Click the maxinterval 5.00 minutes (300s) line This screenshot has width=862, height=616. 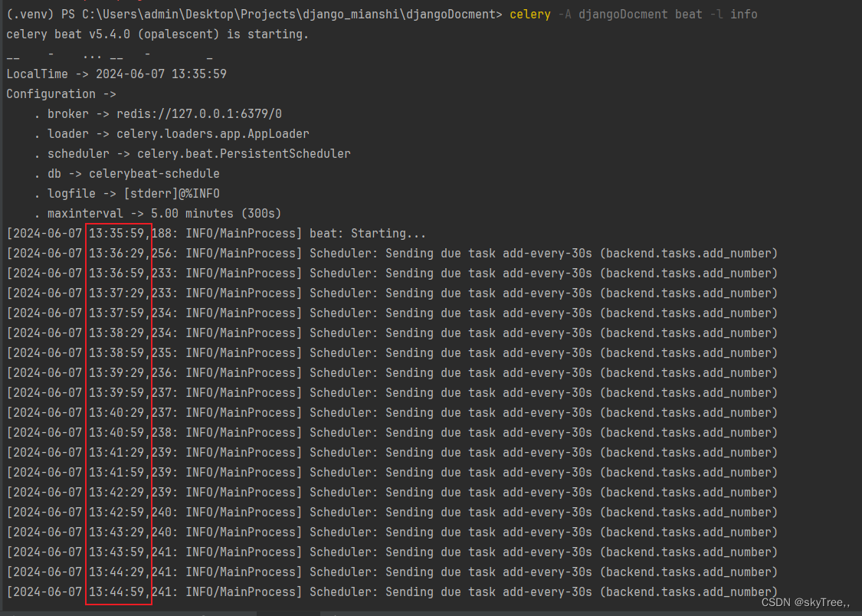[x=159, y=213]
